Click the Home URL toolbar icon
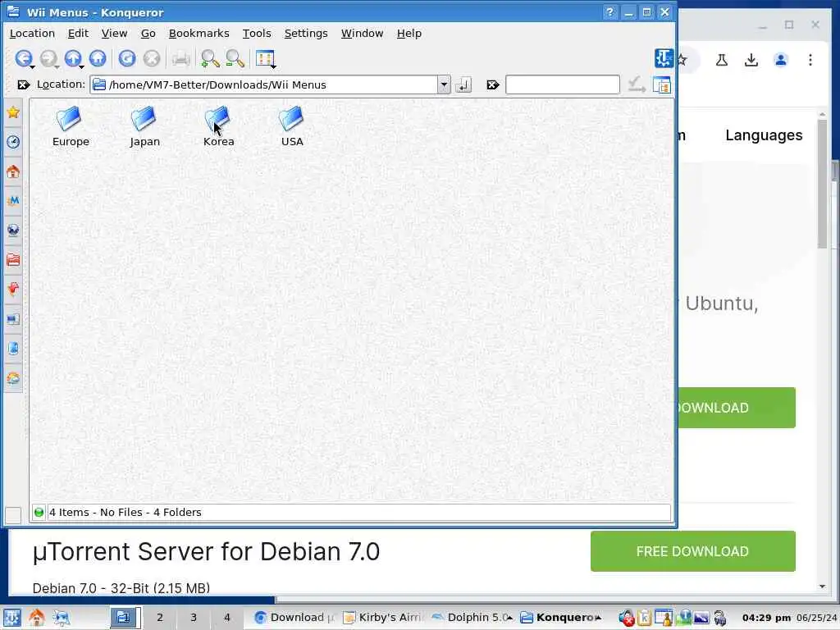 coord(98,58)
